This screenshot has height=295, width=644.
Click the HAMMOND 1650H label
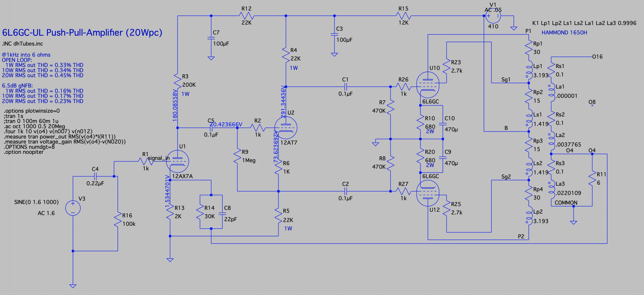(x=564, y=33)
